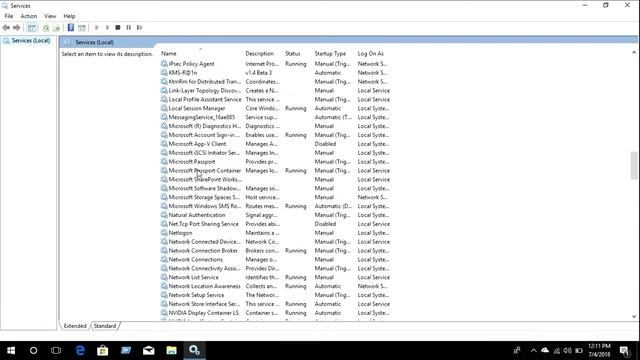
Task: Open the Microsoft Store taskbar icon
Action: coord(102,351)
